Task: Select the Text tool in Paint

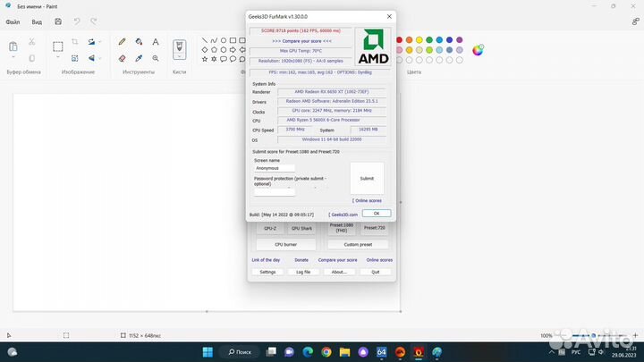Action: point(156,42)
